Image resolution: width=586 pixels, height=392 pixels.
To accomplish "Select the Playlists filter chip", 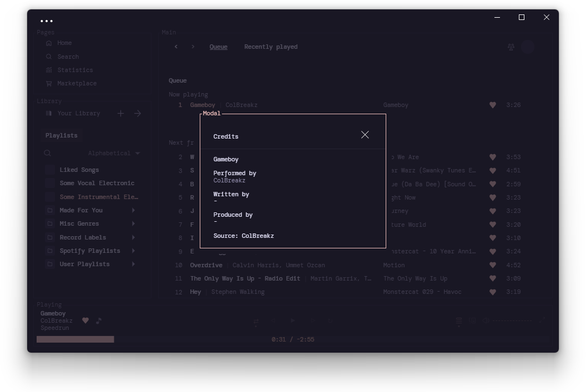I will [61, 135].
